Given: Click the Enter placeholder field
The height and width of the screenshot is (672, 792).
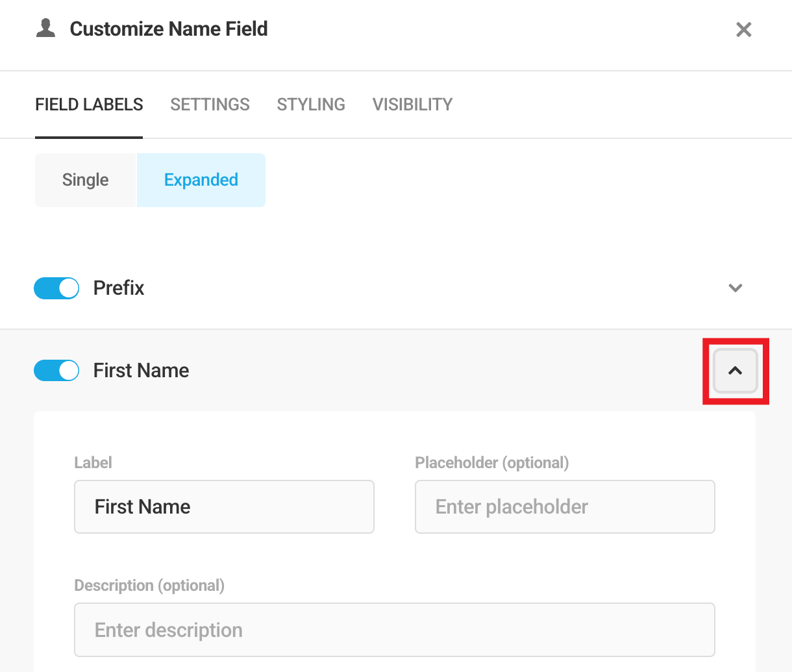Looking at the screenshot, I should click(564, 506).
